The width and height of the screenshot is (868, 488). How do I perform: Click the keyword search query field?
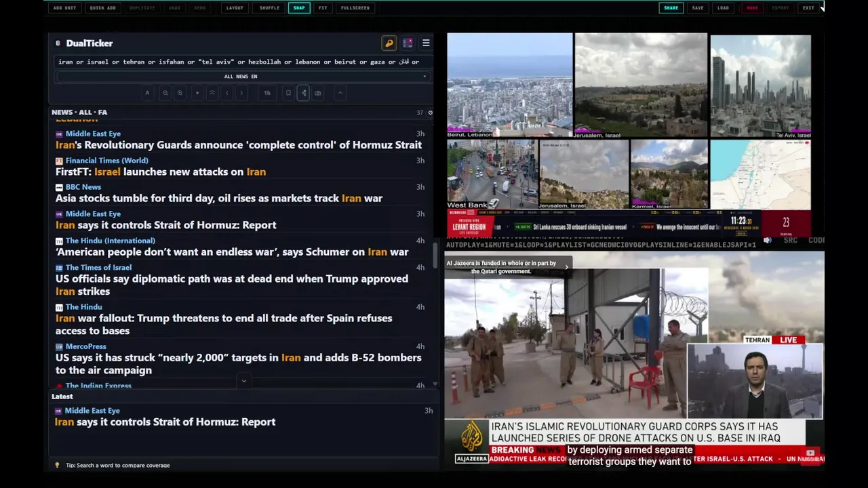(x=242, y=62)
